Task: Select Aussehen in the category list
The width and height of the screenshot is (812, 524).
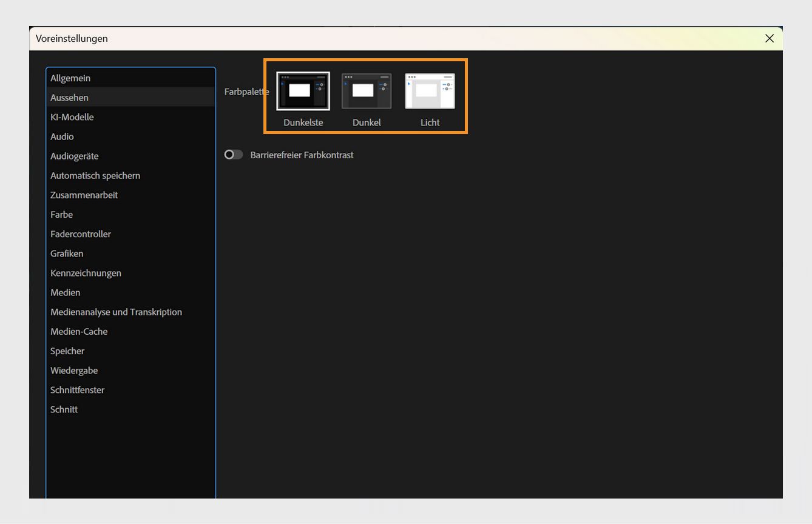Action: (130, 98)
